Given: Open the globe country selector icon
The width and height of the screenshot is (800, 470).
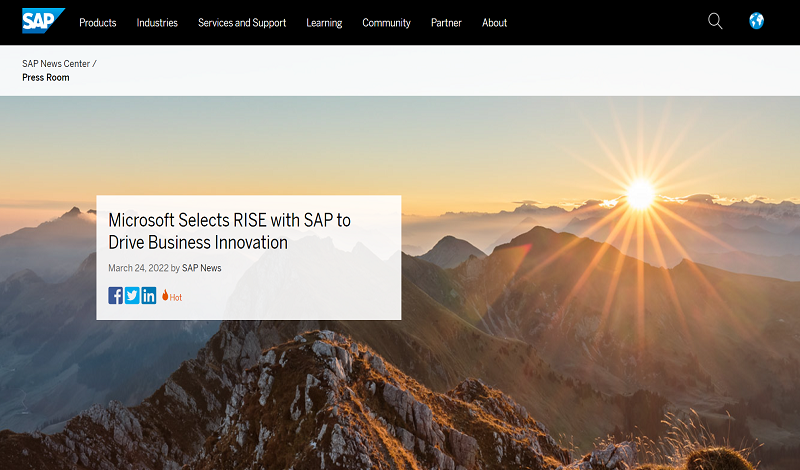Looking at the screenshot, I should [x=756, y=21].
